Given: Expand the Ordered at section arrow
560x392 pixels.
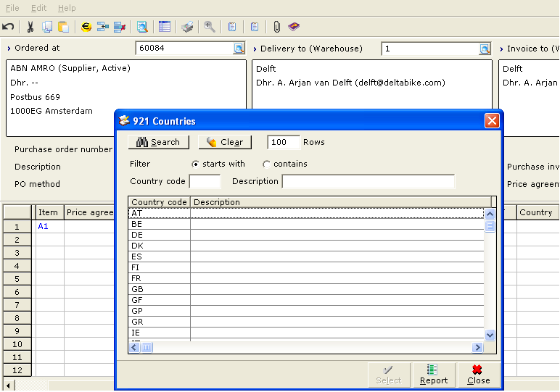Looking at the screenshot, I should pos(9,49).
